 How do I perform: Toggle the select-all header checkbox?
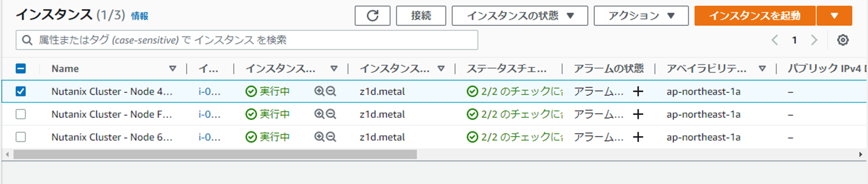click(x=21, y=68)
